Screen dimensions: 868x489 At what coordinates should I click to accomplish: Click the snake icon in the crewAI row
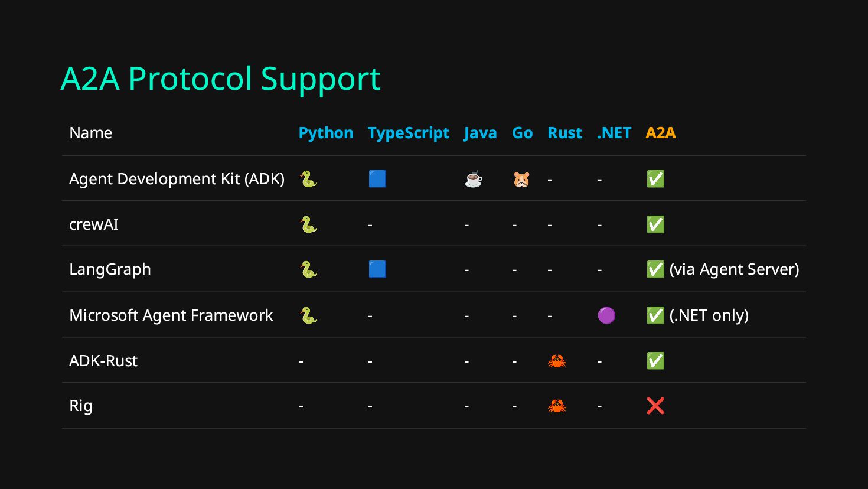point(308,224)
